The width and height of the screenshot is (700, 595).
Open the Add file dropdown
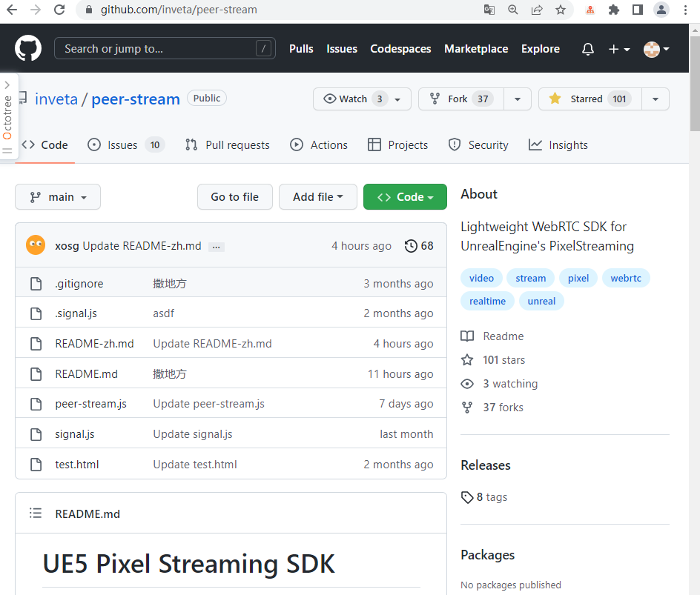[317, 196]
